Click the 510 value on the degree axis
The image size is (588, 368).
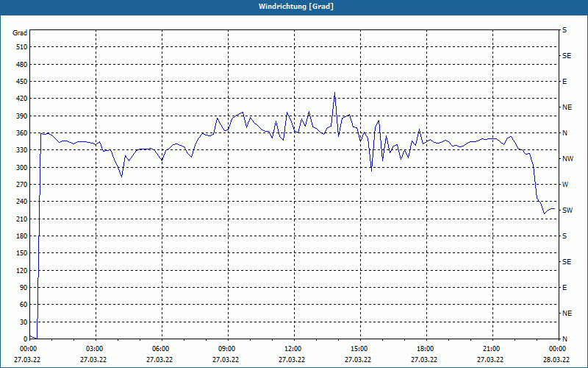point(22,47)
